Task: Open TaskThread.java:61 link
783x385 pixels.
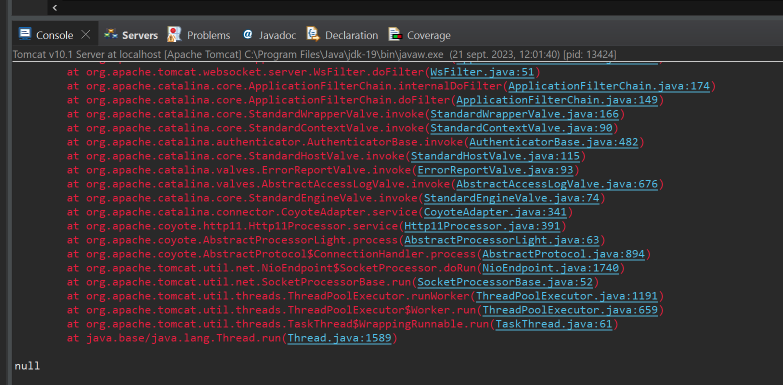Action: pyautogui.click(x=553, y=324)
